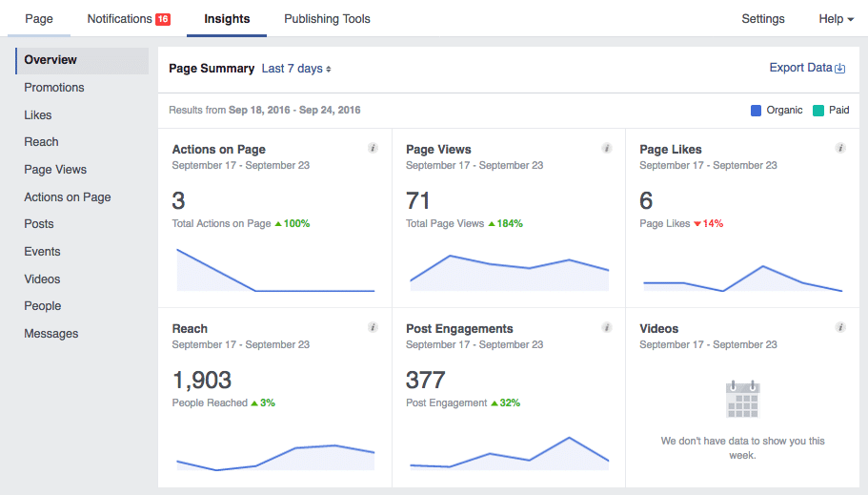
Task: Click the green 32% Post Engagement change
Action: click(505, 403)
